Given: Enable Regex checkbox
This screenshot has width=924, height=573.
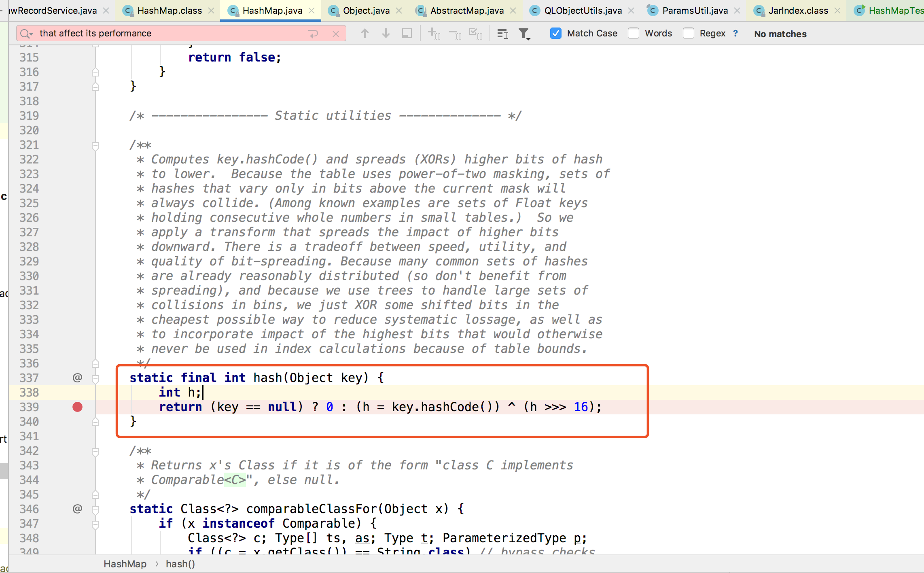Looking at the screenshot, I should coord(688,34).
